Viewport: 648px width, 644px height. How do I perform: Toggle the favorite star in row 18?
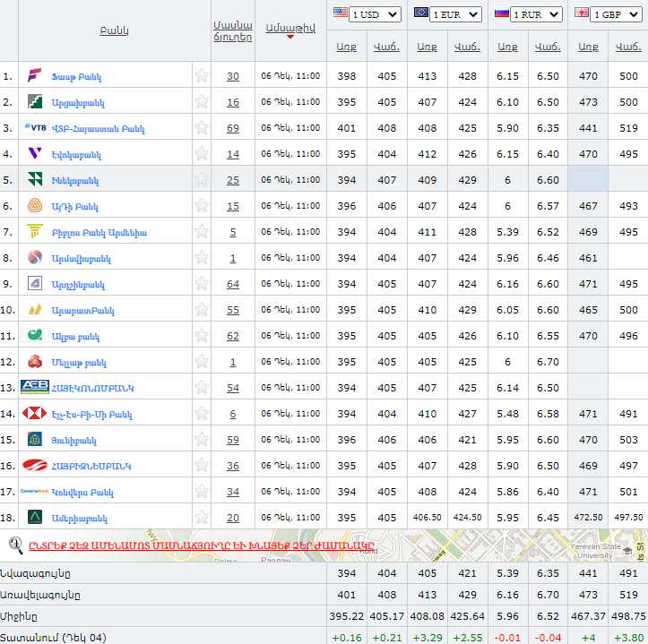click(x=202, y=517)
